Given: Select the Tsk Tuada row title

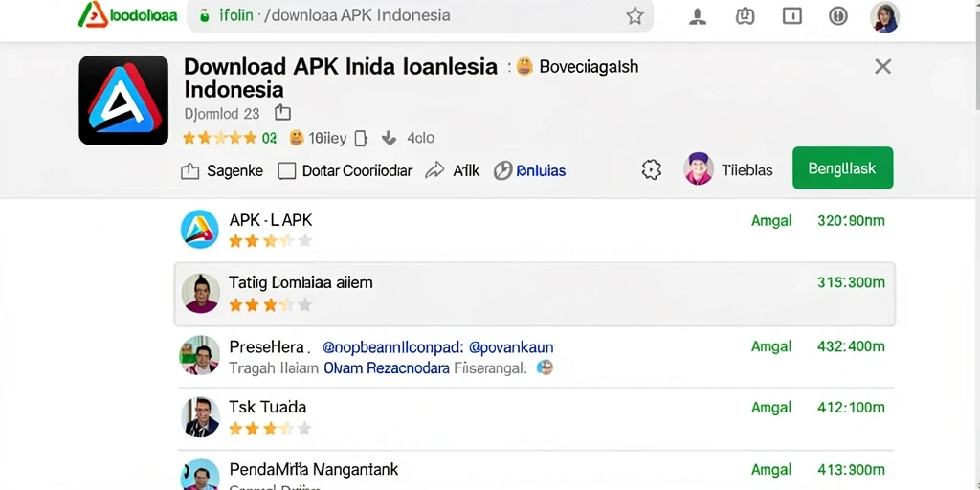Looking at the screenshot, I should coord(268,408).
